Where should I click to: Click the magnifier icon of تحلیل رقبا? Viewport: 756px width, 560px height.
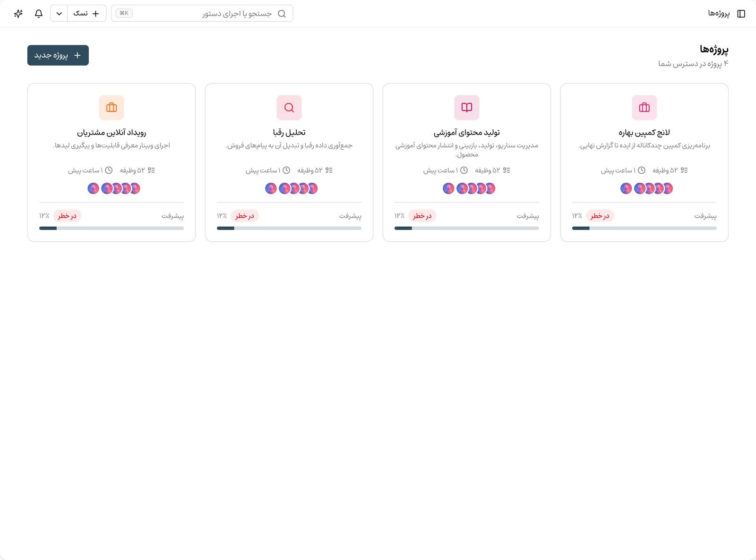[289, 108]
